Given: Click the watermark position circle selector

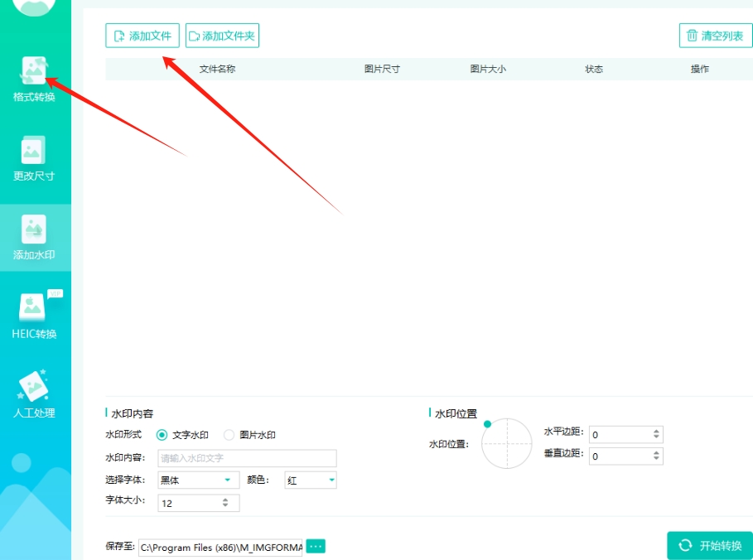Looking at the screenshot, I should pos(507,443).
